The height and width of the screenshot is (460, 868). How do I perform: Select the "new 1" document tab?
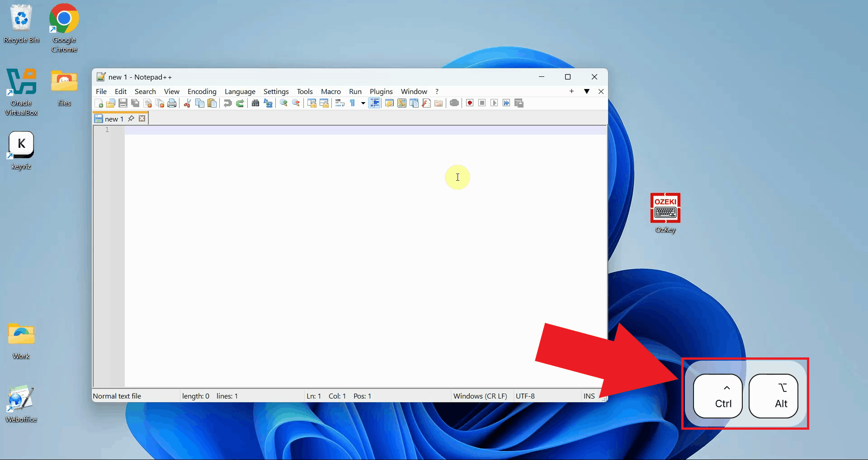114,119
